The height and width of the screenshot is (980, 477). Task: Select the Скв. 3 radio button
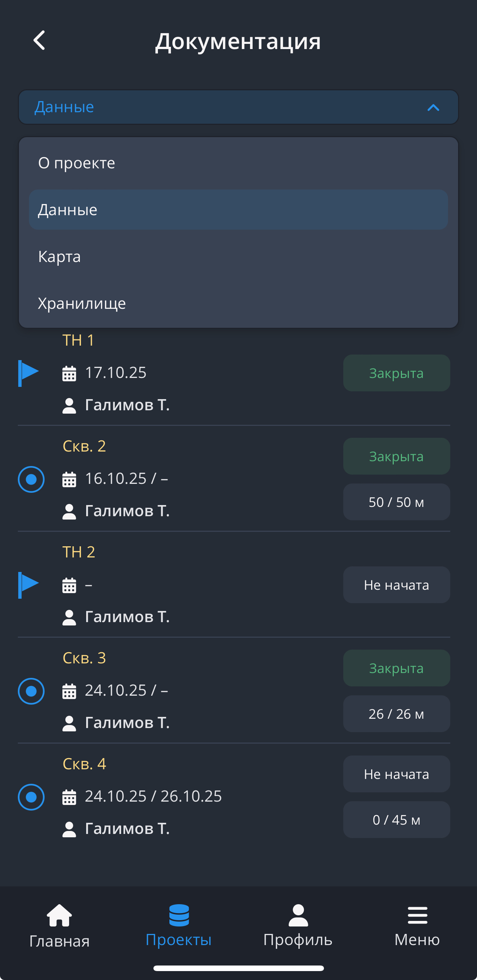point(31,691)
